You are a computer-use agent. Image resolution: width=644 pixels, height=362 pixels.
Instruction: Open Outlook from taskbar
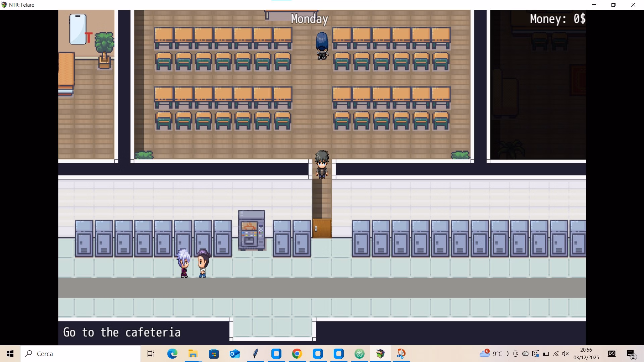click(234, 354)
